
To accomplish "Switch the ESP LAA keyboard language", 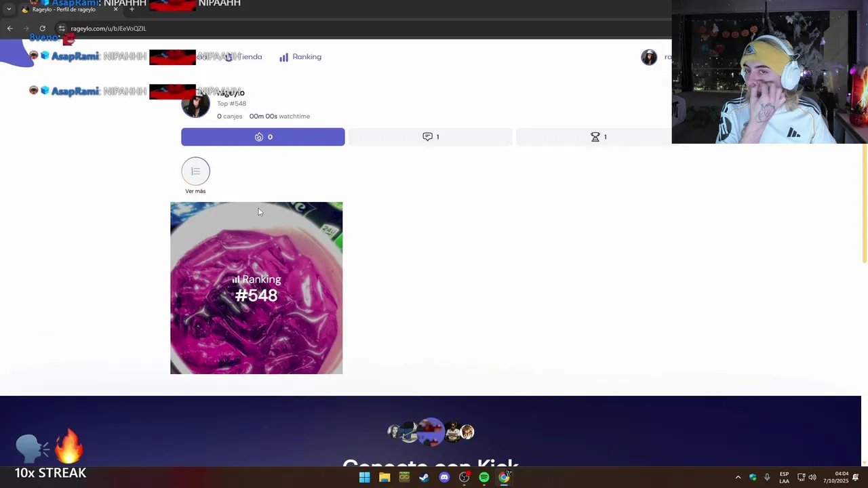I will click(x=784, y=477).
